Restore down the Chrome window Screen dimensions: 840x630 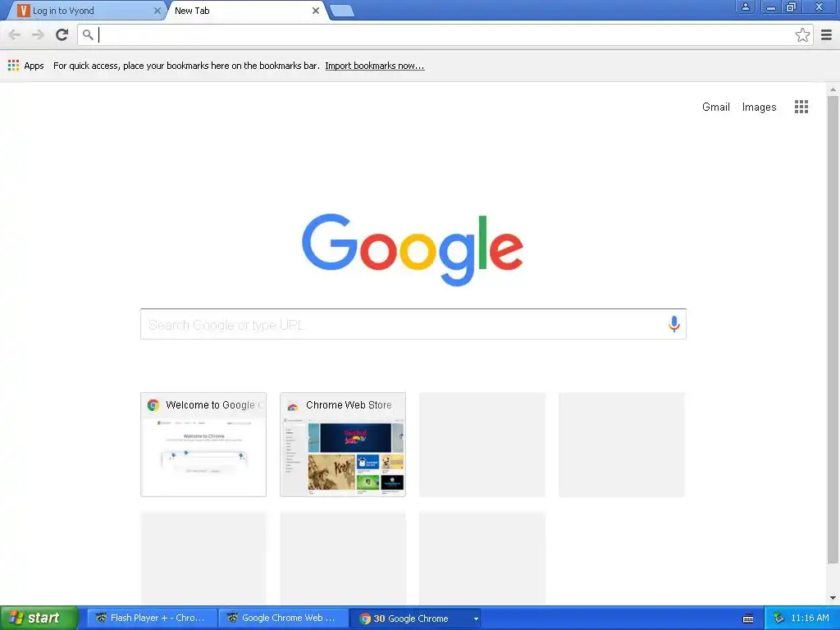792,7
